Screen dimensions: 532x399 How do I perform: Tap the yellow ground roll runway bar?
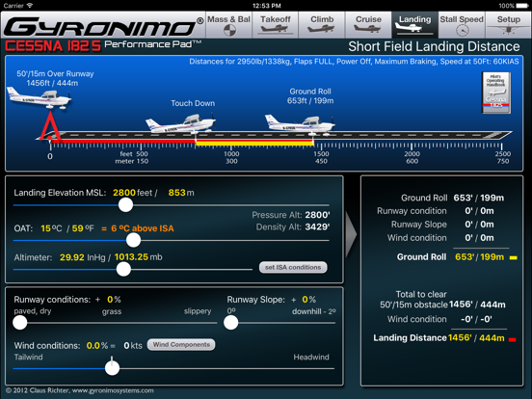(254, 144)
